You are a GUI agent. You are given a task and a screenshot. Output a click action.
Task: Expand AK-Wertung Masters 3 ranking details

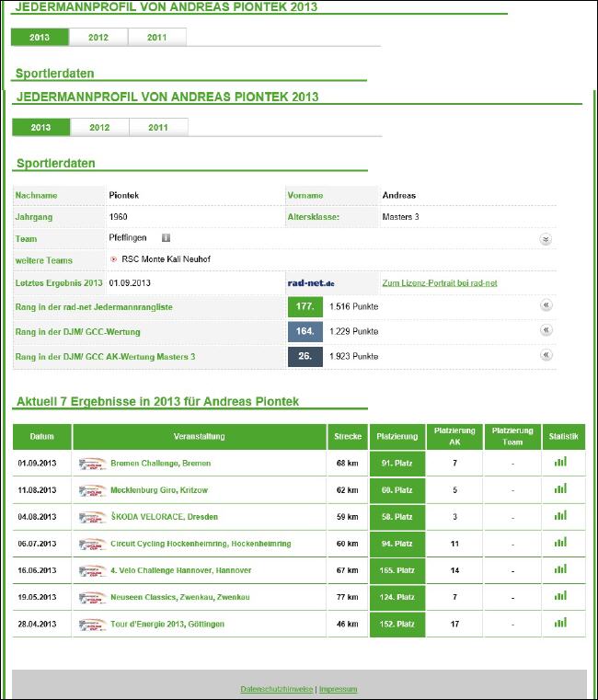(546, 355)
